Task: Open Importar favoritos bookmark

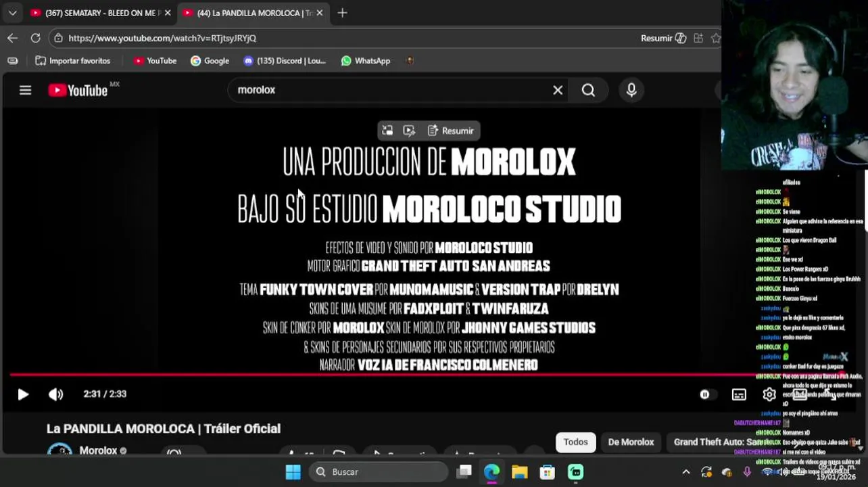Action: 72,61
